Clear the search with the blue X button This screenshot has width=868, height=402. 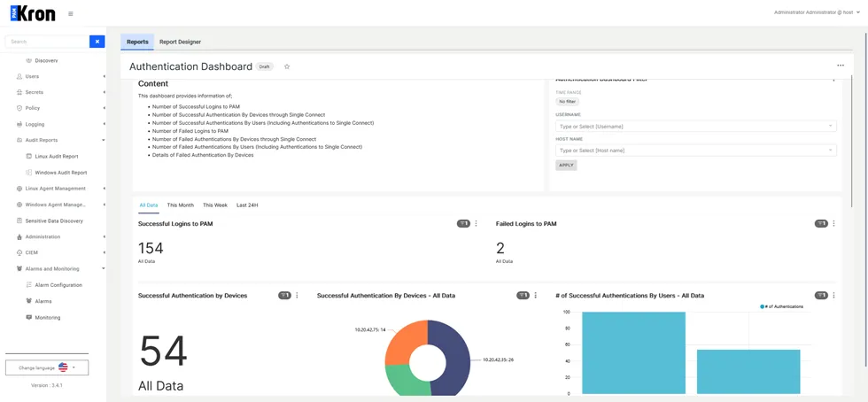click(x=97, y=42)
